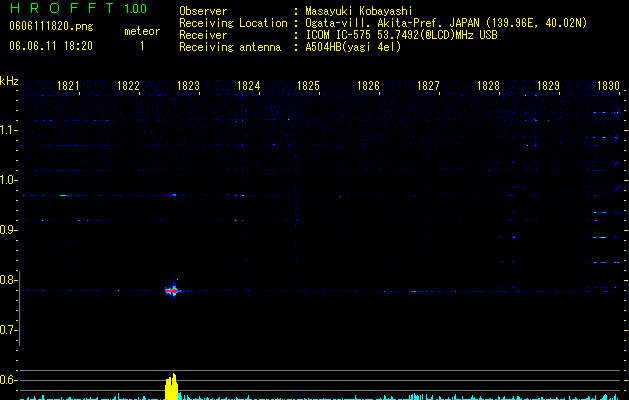
Task: Click the filename 0606111820.png
Action: [x=51, y=26]
